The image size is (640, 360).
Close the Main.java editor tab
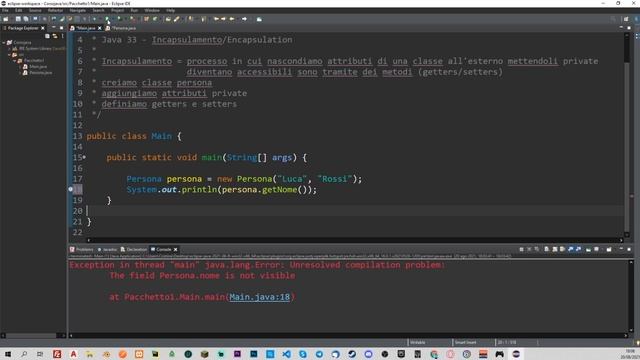click(100, 28)
